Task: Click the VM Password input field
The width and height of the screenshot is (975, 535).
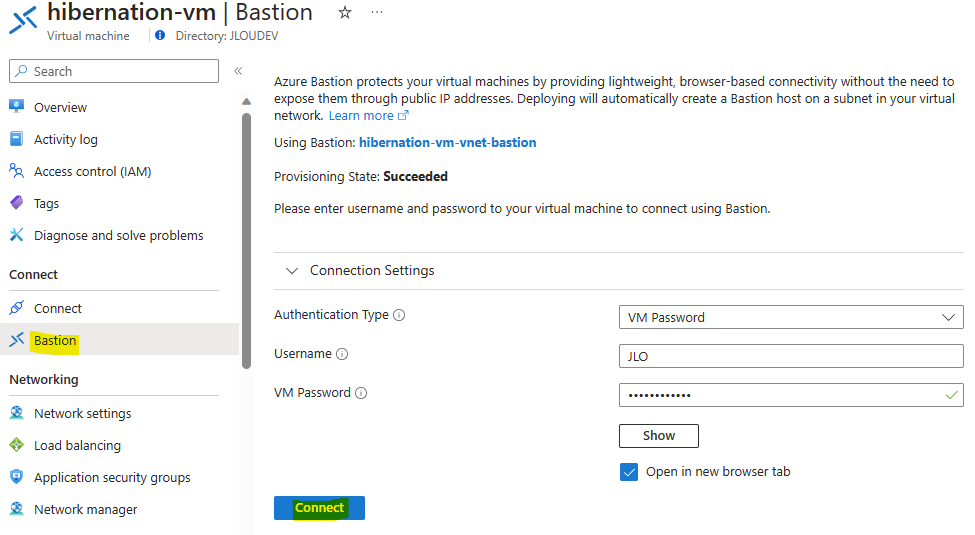Action: [791, 395]
